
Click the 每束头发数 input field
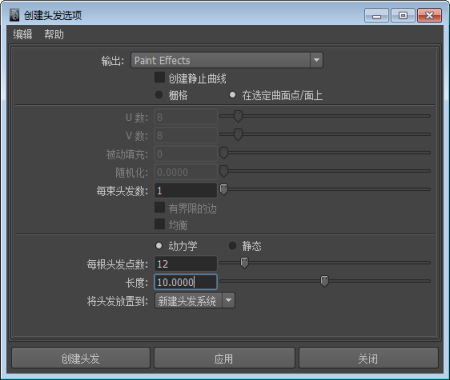pyautogui.click(x=186, y=190)
